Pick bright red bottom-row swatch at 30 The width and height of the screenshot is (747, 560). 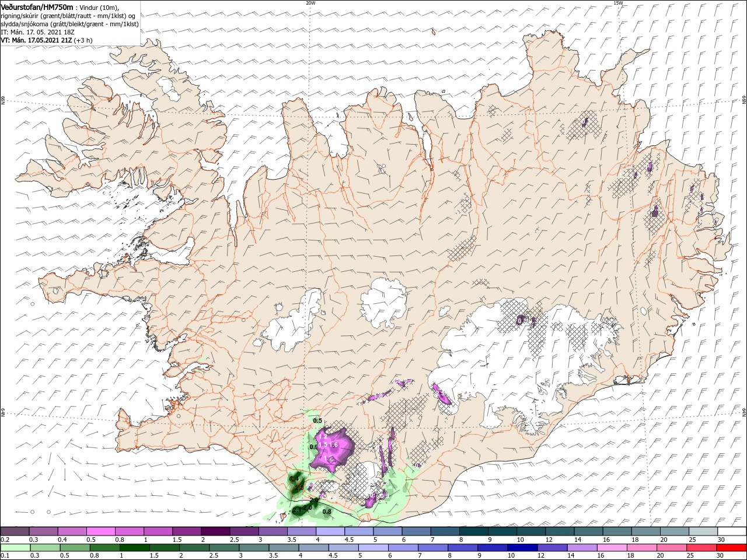pyautogui.click(x=731, y=548)
